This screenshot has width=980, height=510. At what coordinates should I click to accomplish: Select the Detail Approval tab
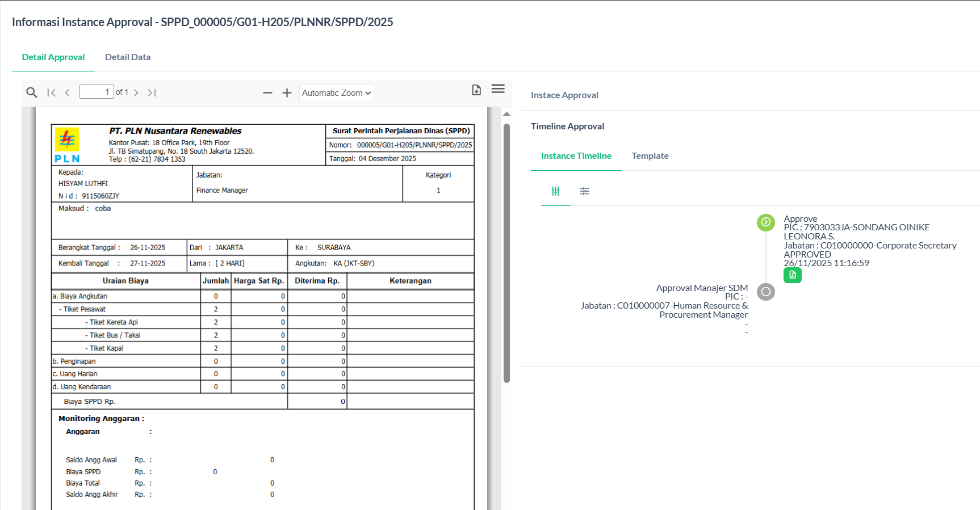click(53, 57)
